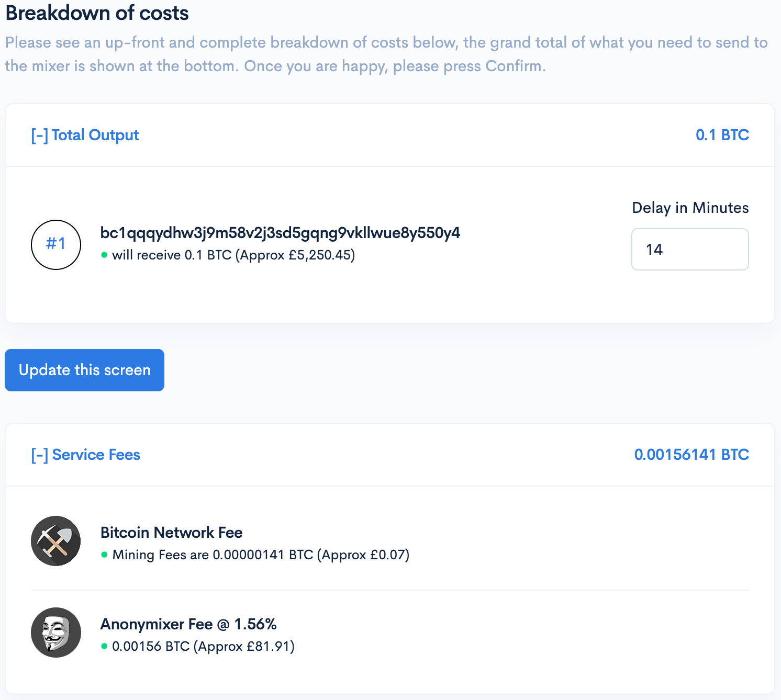Click the Breakdown of costs heading
The image size is (781, 700).
(97, 13)
